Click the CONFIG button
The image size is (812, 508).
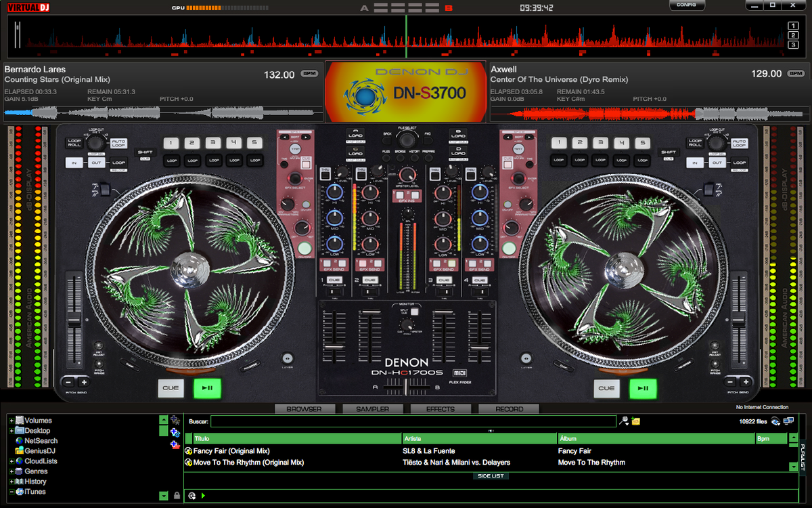click(687, 5)
